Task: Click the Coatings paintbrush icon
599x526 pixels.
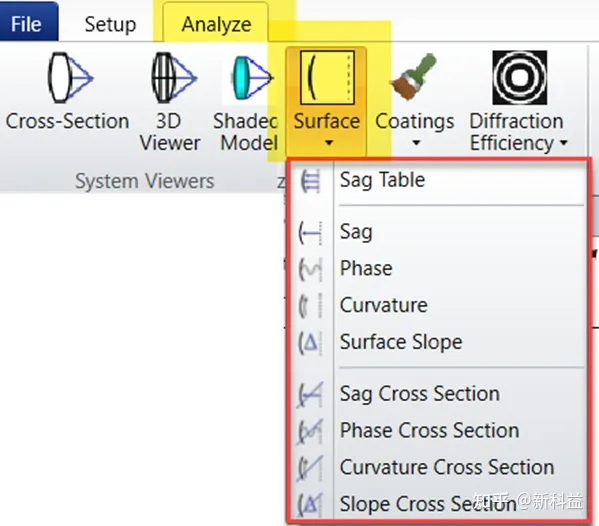Action: [414, 76]
